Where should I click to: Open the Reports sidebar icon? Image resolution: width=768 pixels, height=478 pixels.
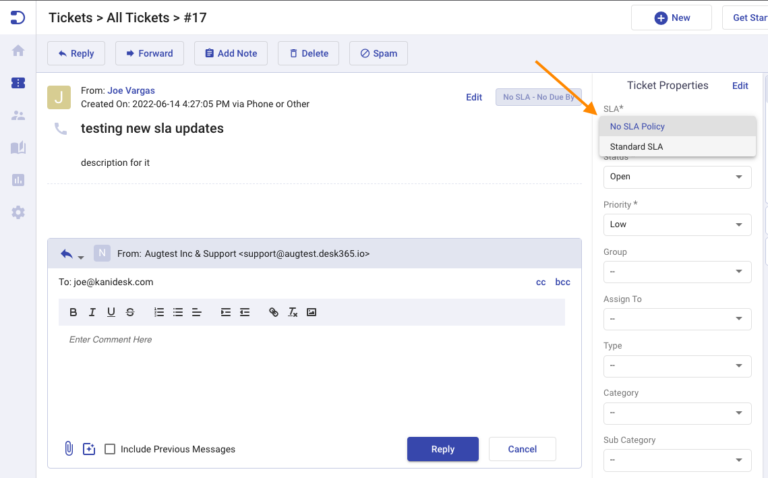coord(18,180)
